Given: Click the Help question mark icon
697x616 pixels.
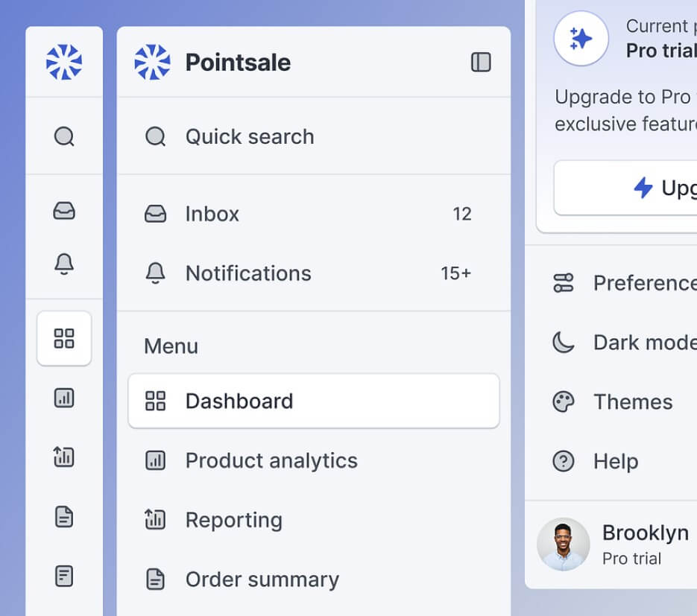Looking at the screenshot, I should tap(564, 461).
